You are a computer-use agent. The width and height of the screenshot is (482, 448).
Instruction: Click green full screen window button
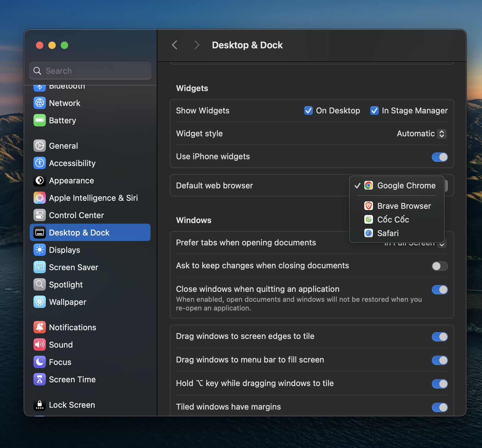(x=64, y=45)
